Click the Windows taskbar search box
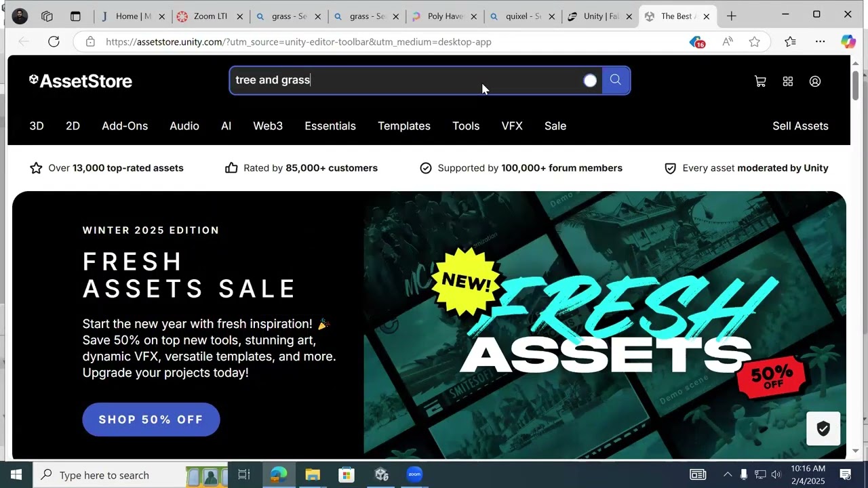 pyautogui.click(x=129, y=475)
